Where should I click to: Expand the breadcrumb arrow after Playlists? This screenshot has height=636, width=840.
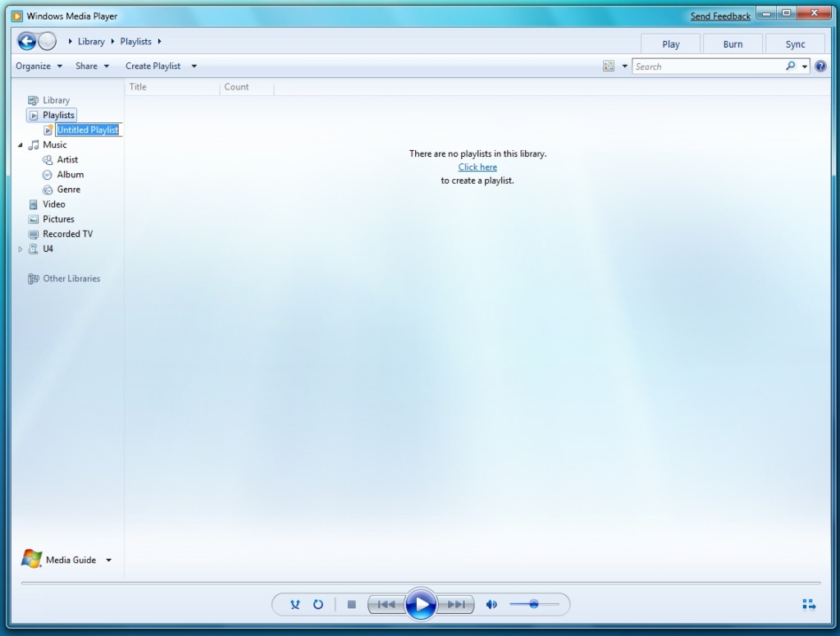tap(159, 41)
